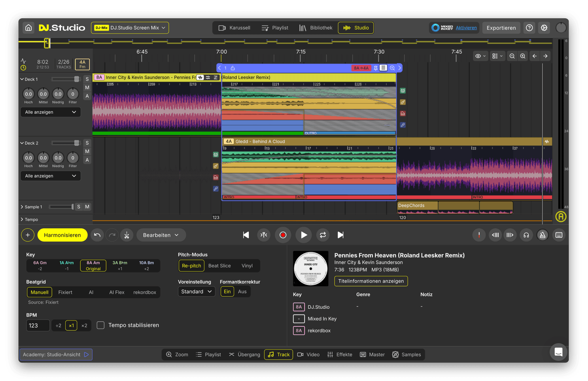Open the Voreinstellung Standard dropdown
Screen dimensions: 588x381
click(x=196, y=292)
